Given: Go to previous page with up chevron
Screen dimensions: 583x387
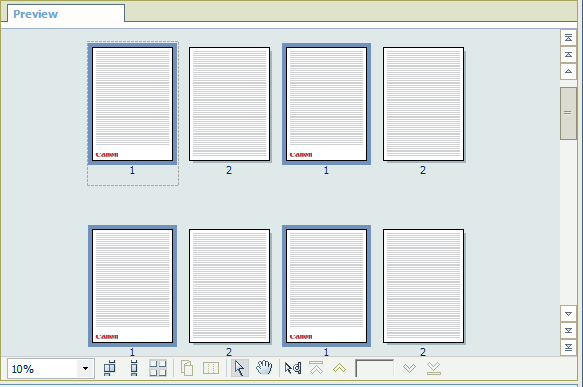Looking at the screenshot, I should tap(339, 368).
